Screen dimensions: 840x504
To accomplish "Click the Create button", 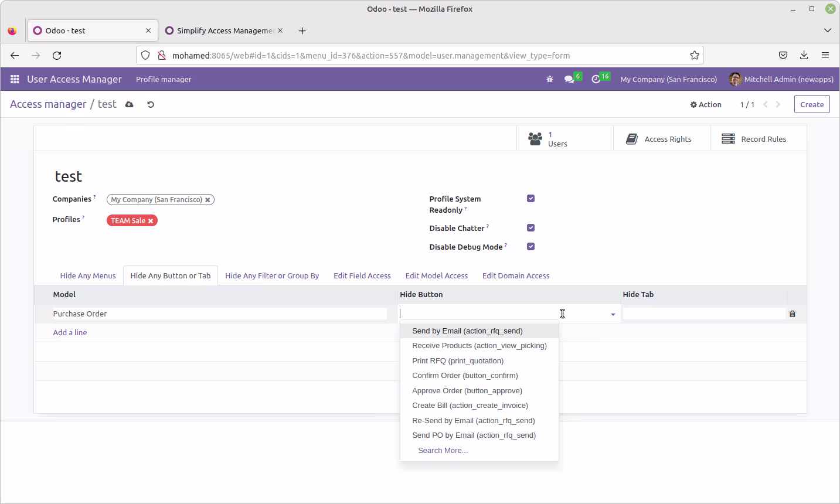I will 812,104.
